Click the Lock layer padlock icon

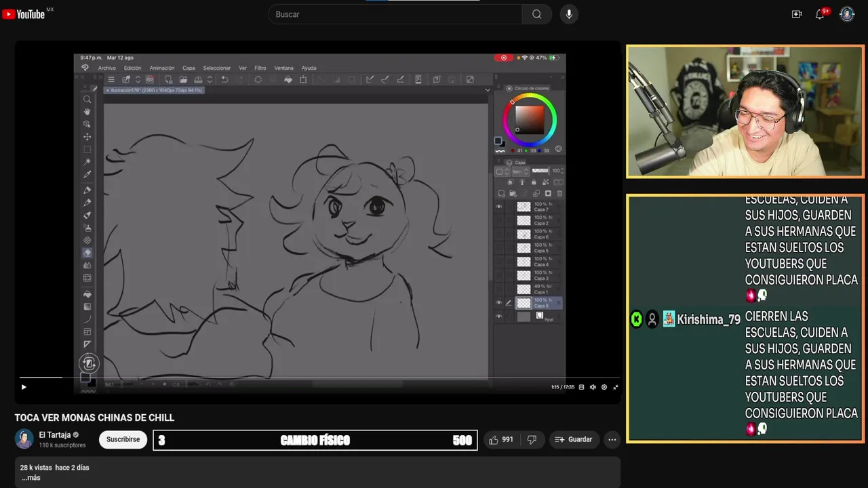pyautogui.click(x=534, y=182)
